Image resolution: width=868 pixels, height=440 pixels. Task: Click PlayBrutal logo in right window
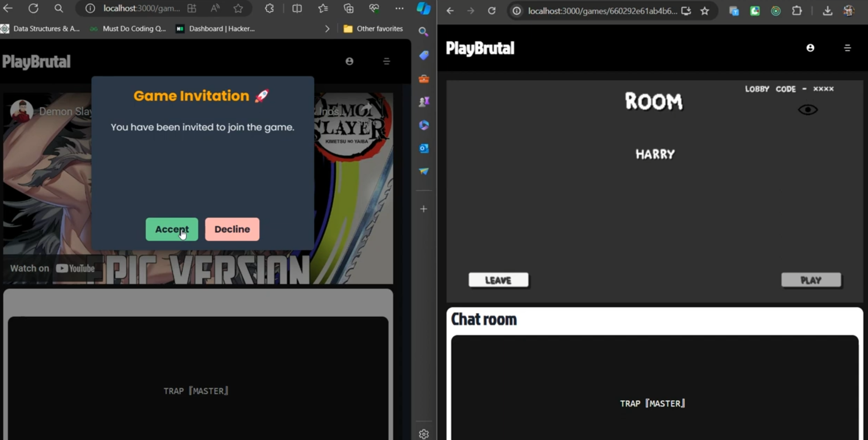point(480,48)
